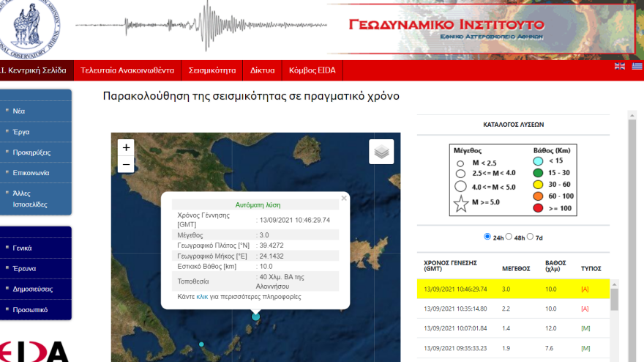The width and height of the screenshot is (644, 362).
Task: Click the [A] type tag in the yellow row
Action: tap(585, 289)
